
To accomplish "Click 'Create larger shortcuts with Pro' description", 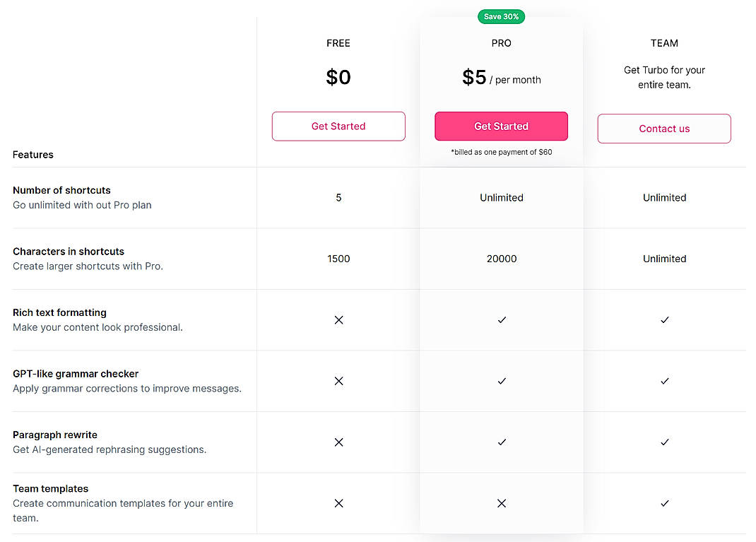I will coord(88,266).
